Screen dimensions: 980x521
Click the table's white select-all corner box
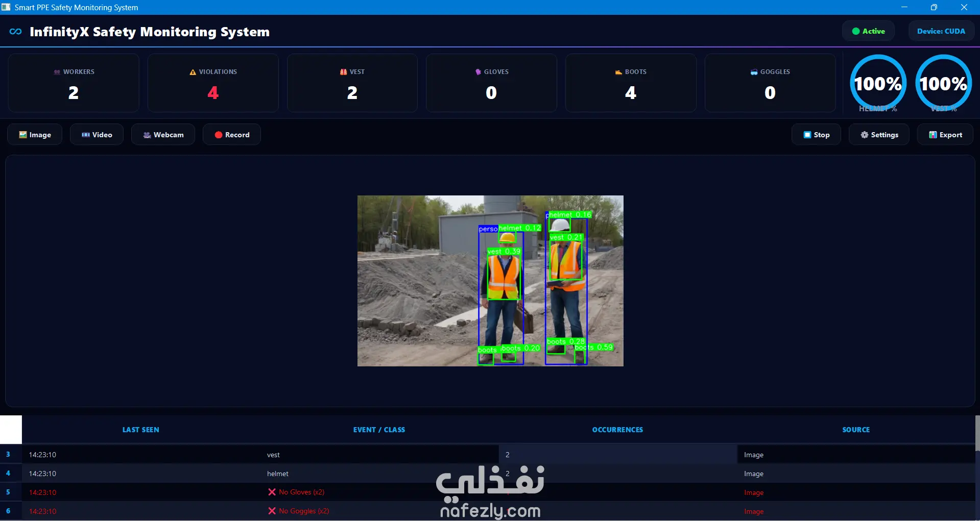[11, 429]
